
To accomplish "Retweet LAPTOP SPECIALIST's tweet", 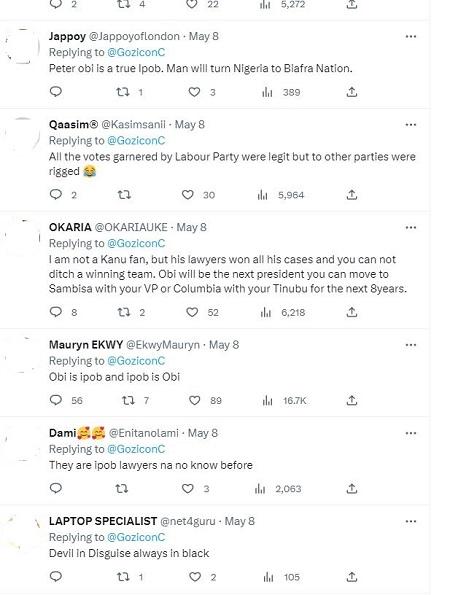I will point(123,577).
